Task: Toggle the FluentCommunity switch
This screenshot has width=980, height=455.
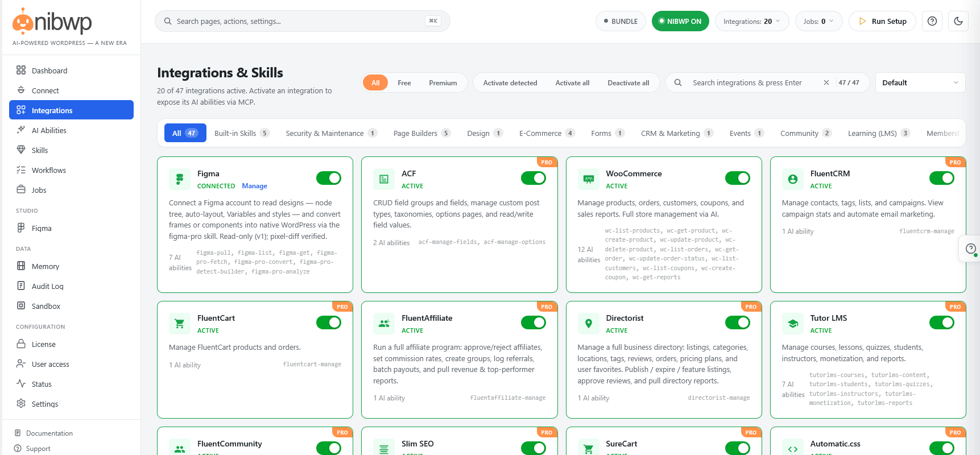Action: point(329,448)
